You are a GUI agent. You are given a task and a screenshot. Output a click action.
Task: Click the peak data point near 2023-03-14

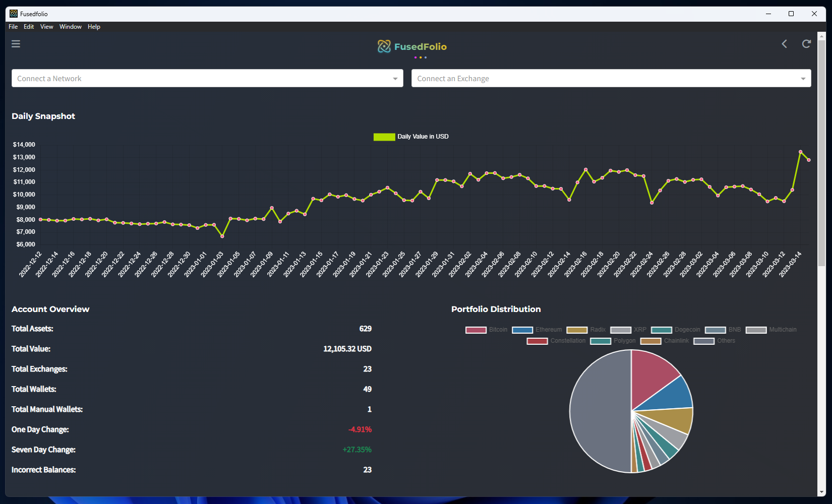click(800, 152)
